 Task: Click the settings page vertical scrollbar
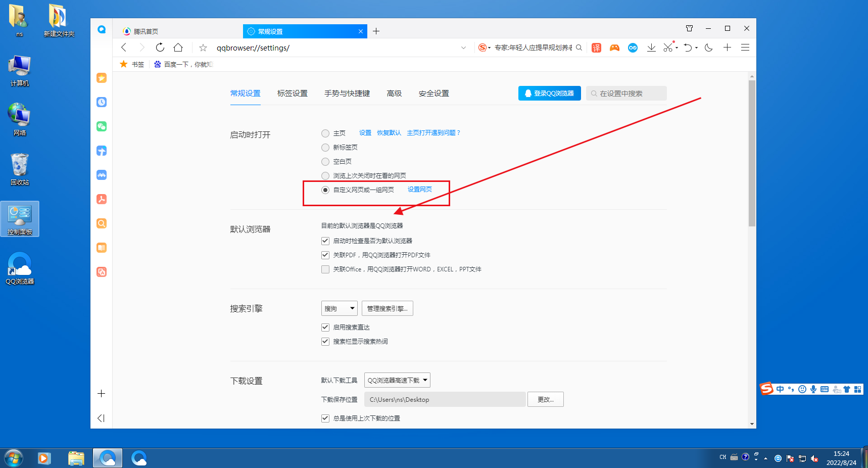point(752,153)
